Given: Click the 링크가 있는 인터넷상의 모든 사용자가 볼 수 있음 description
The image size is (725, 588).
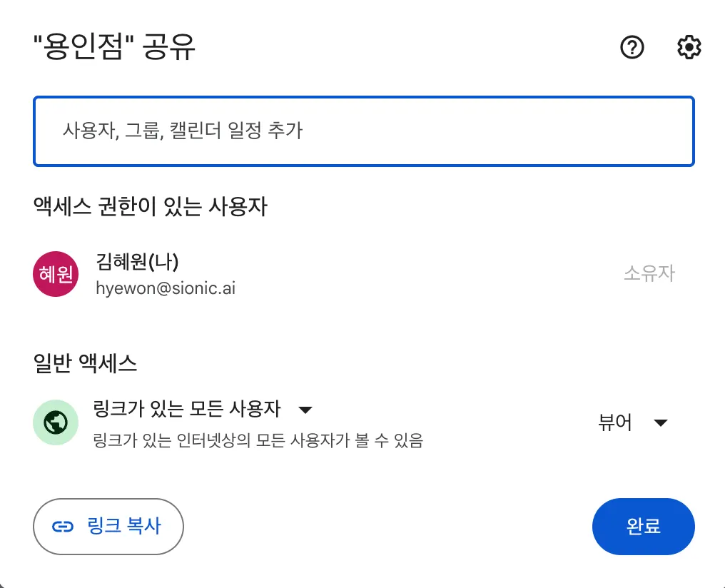Looking at the screenshot, I should 258,440.
